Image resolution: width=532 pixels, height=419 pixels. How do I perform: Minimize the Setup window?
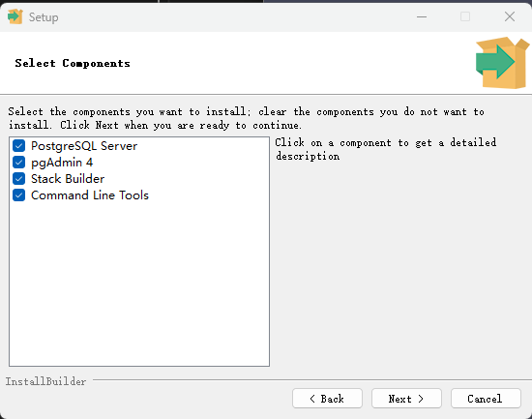[x=422, y=16]
